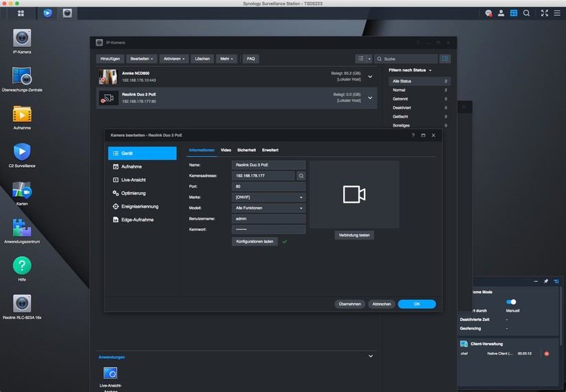
Task: Select the Gerät settings section
Action: (142, 153)
